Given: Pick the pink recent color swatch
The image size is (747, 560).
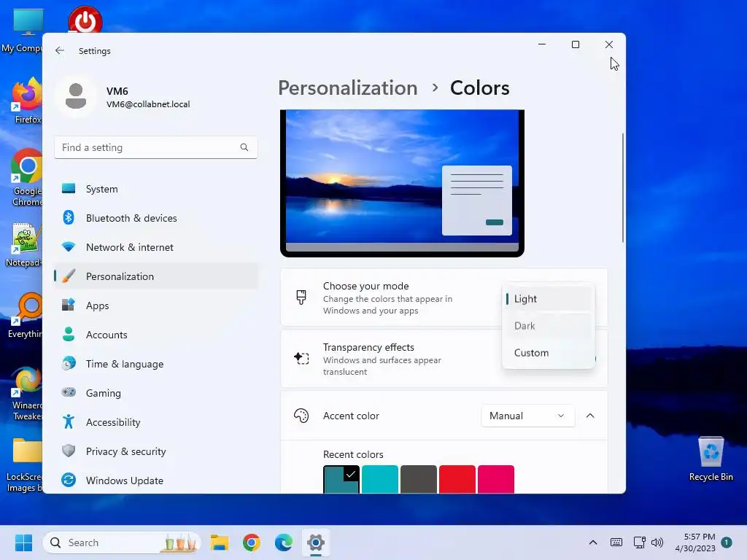Looking at the screenshot, I should 495,479.
